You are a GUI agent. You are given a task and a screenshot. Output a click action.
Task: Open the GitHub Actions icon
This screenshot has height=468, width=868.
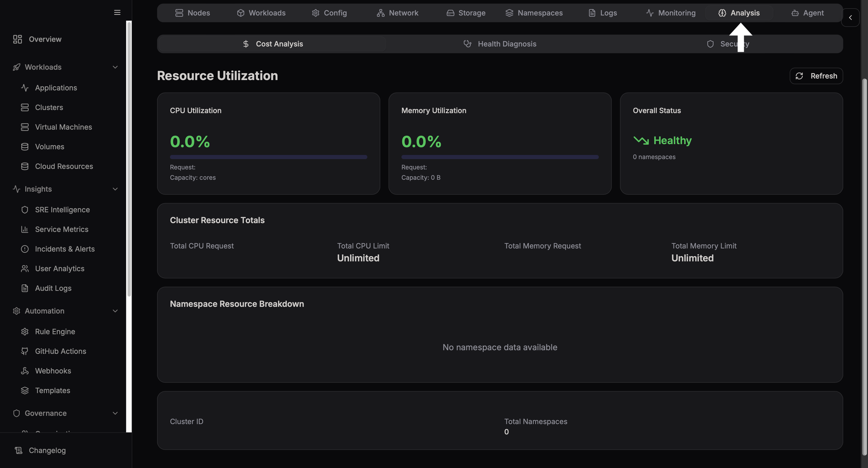pyautogui.click(x=25, y=351)
